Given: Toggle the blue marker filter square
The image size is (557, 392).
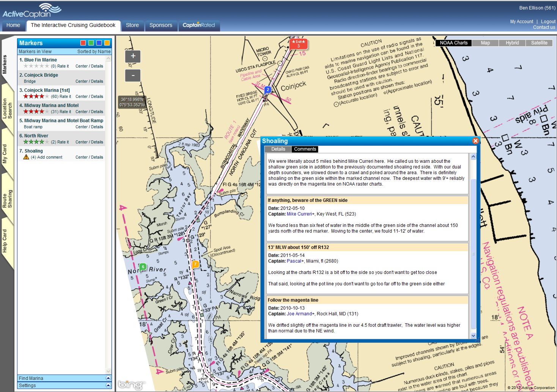Looking at the screenshot, I should [x=99, y=43].
